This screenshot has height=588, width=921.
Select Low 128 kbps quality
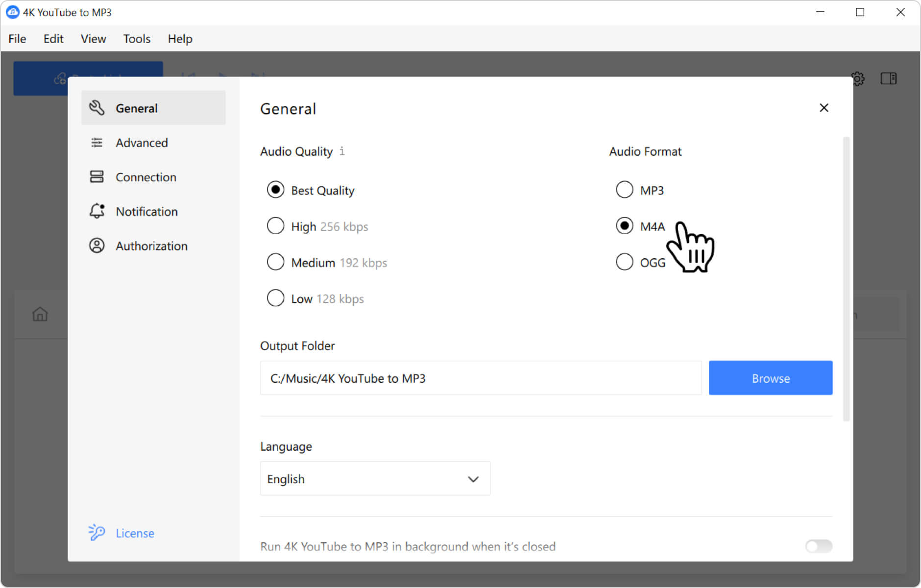pos(315,298)
